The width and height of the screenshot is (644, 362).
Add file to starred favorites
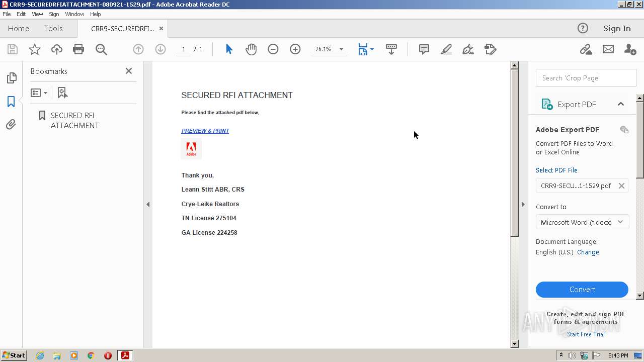[34, 49]
